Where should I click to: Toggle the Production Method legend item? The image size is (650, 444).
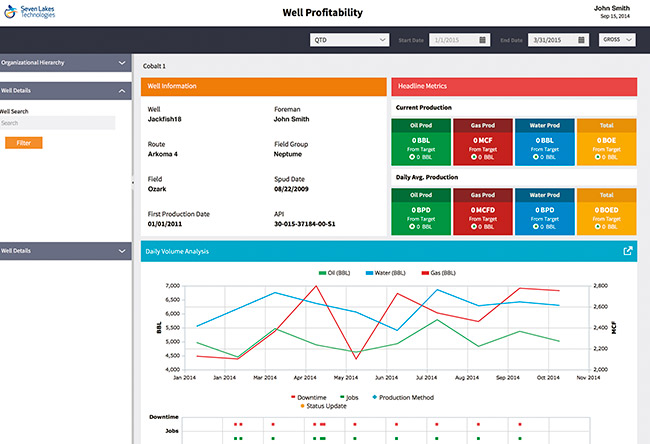403,397
